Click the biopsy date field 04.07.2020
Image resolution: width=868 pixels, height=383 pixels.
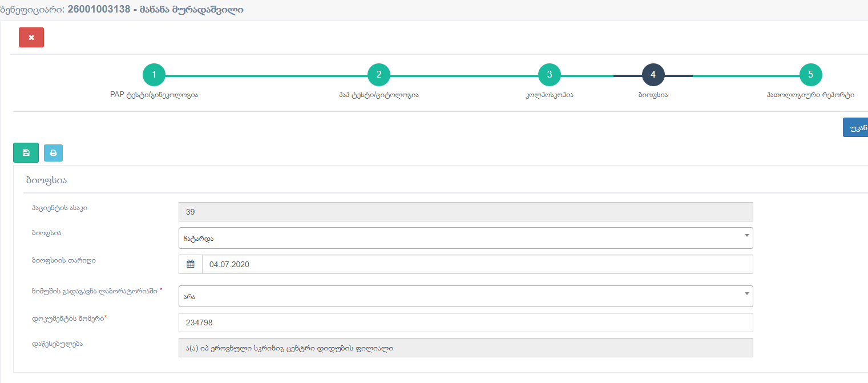coord(477,264)
